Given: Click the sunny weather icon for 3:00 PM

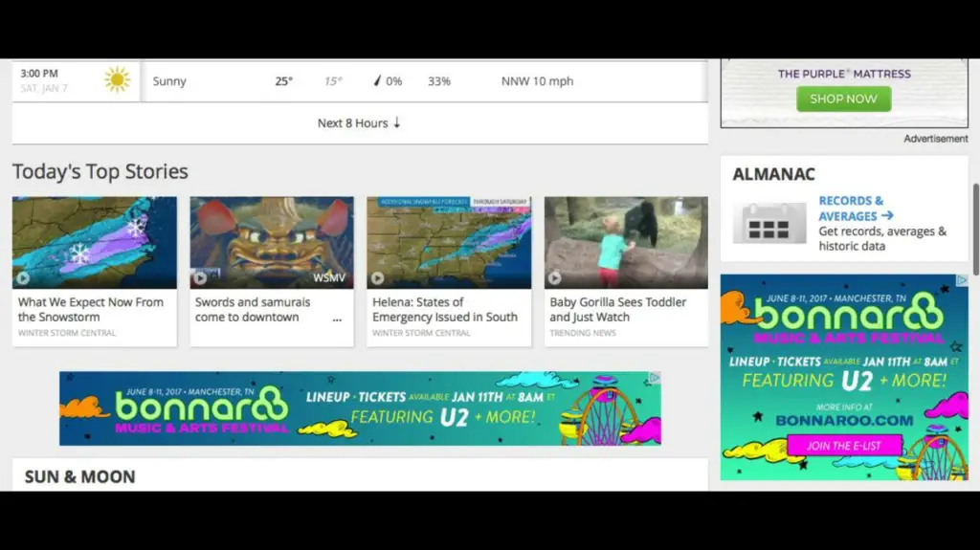Looking at the screenshot, I should [118, 80].
